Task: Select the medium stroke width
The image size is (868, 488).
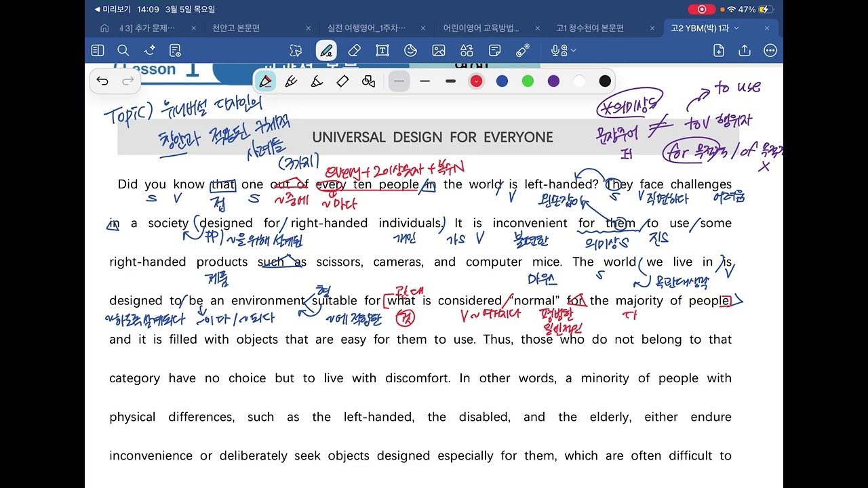Action: (x=425, y=81)
